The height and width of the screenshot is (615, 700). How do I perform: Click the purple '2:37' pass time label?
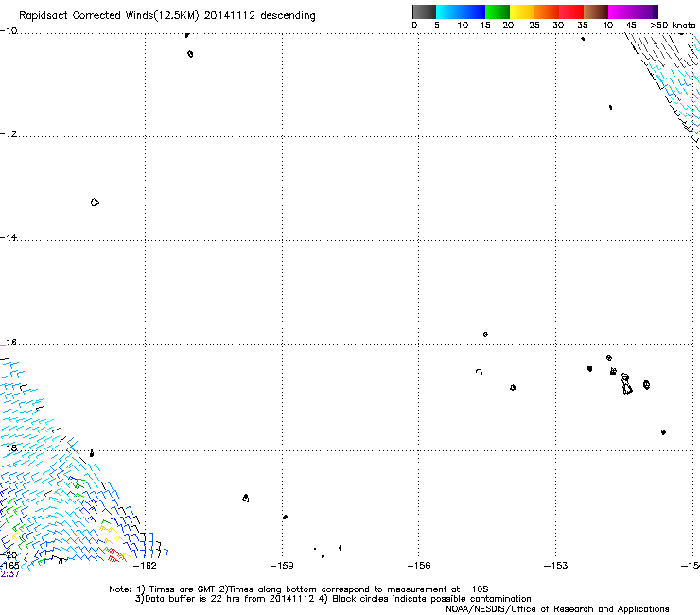[x=9, y=574]
